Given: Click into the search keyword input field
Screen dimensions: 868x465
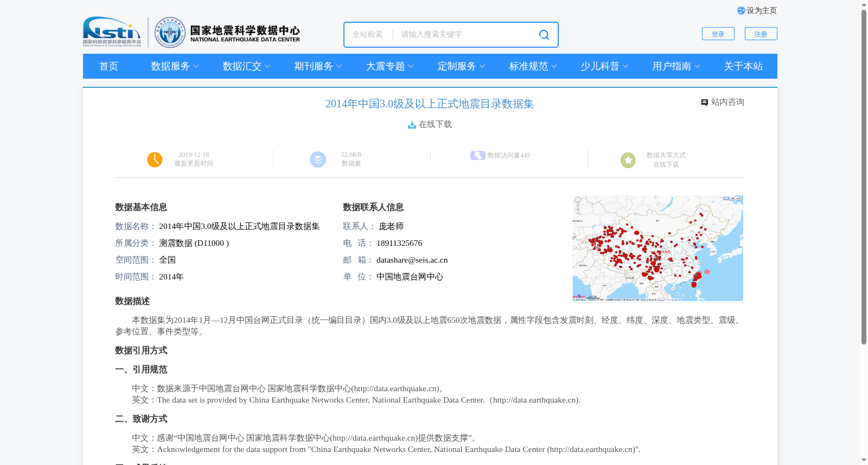Looking at the screenshot, I should pos(464,35).
